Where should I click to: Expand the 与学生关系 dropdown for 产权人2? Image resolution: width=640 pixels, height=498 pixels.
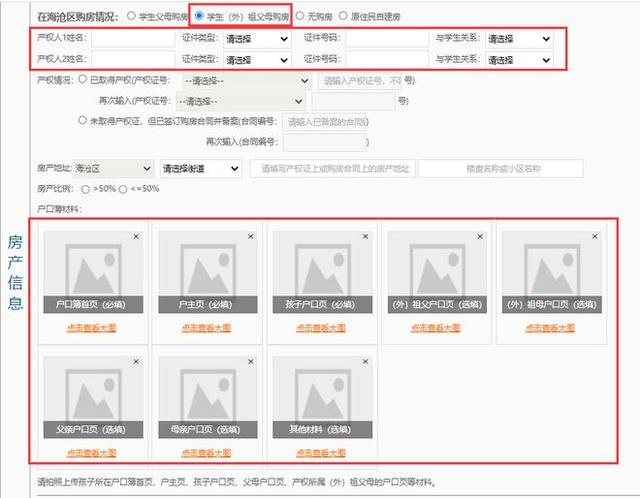click(519, 59)
